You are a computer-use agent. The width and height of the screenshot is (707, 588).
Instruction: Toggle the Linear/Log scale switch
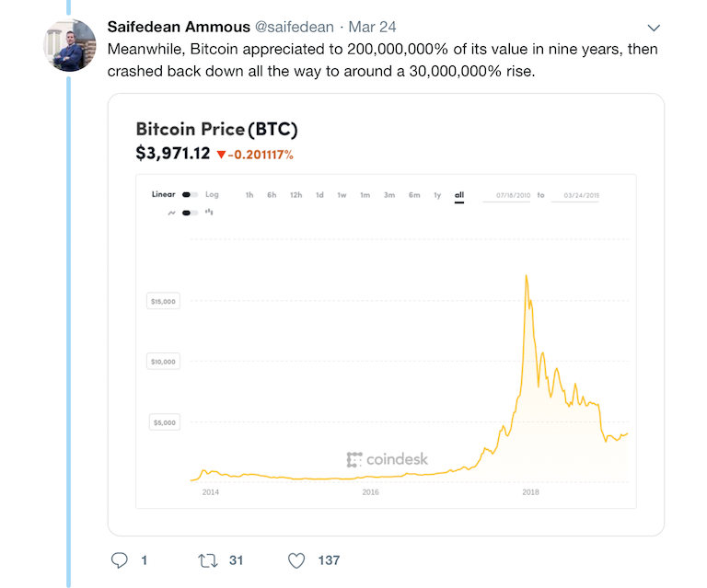click(x=190, y=195)
